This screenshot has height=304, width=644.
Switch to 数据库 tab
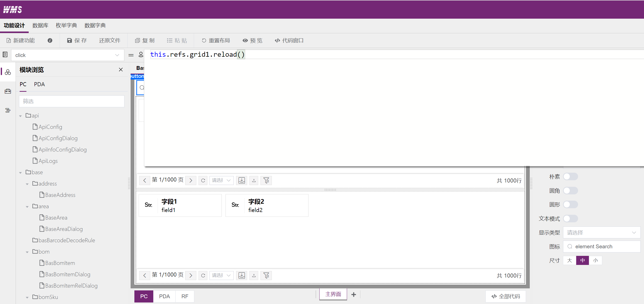(x=40, y=25)
